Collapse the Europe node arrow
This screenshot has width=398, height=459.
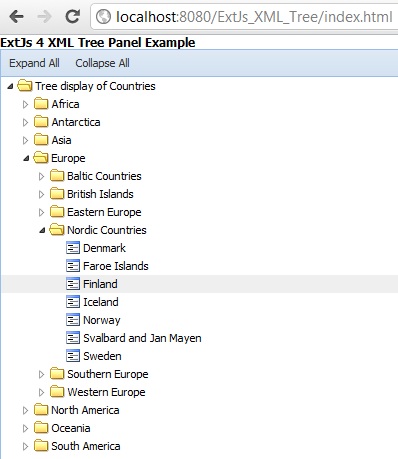click(26, 158)
